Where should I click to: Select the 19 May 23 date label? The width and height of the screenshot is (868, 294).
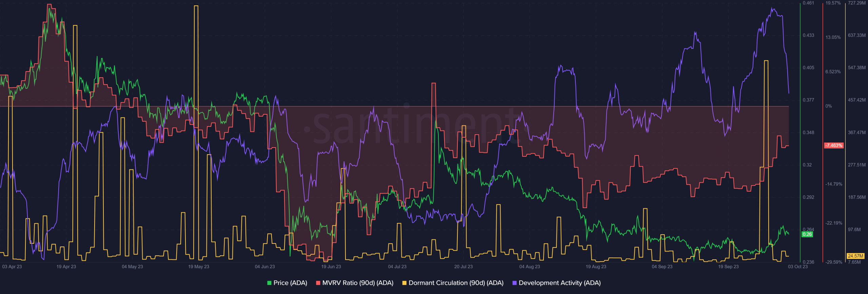coord(199,267)
